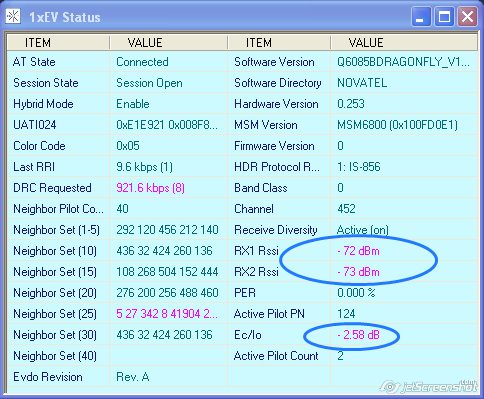Click the channel value 452
484x399 pixels.
click(346, 209)
